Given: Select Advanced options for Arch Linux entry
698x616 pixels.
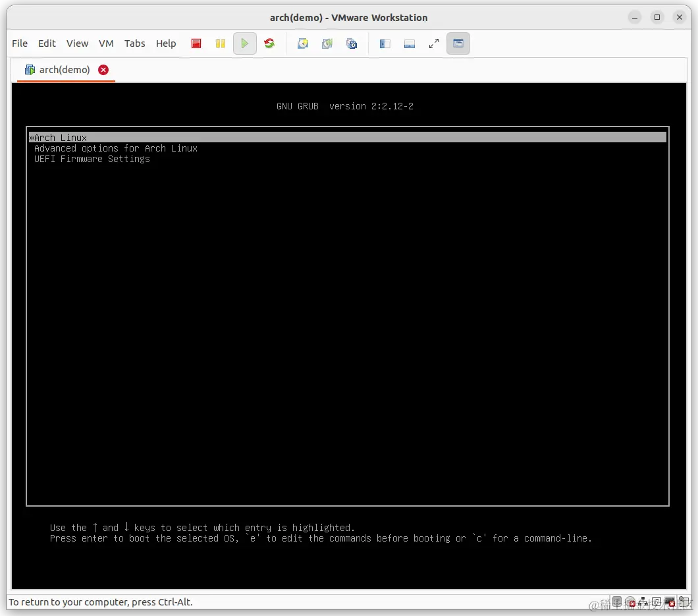Looking at the screenshot, I should tap(116, 148).
